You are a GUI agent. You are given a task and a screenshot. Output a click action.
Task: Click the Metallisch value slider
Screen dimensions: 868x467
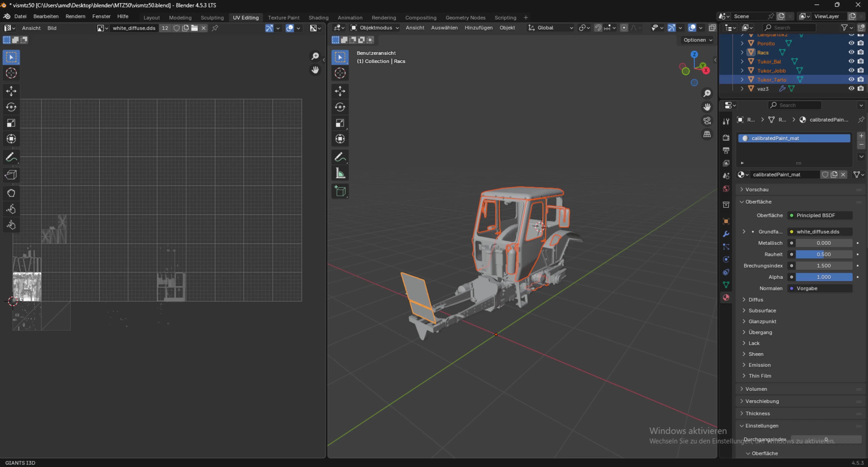(x=824, y=243)
